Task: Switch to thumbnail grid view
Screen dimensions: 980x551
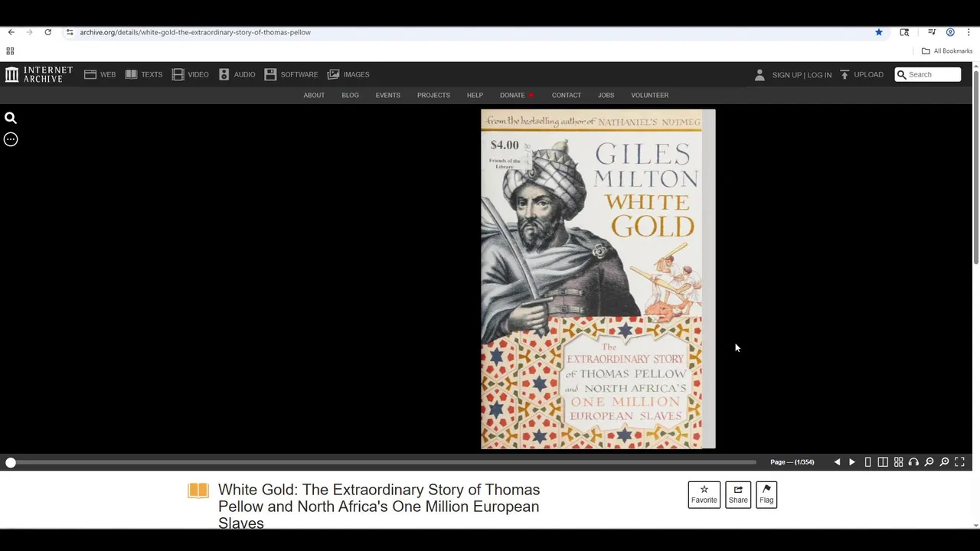Action: (x=898, y=462)
